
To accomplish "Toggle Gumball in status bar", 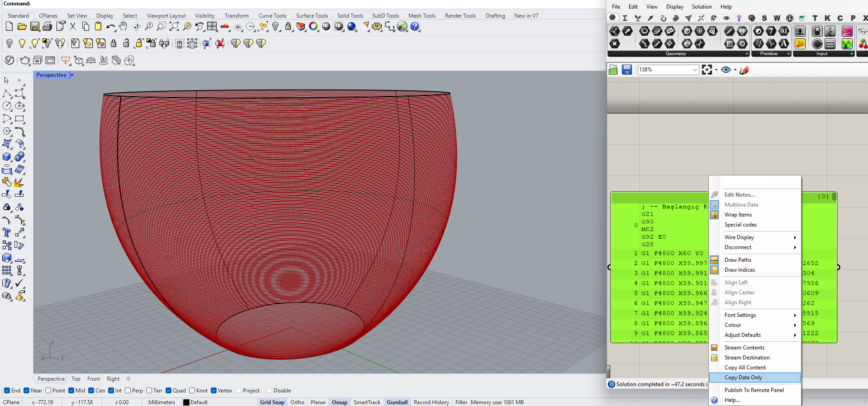I will tap(397, 402).
